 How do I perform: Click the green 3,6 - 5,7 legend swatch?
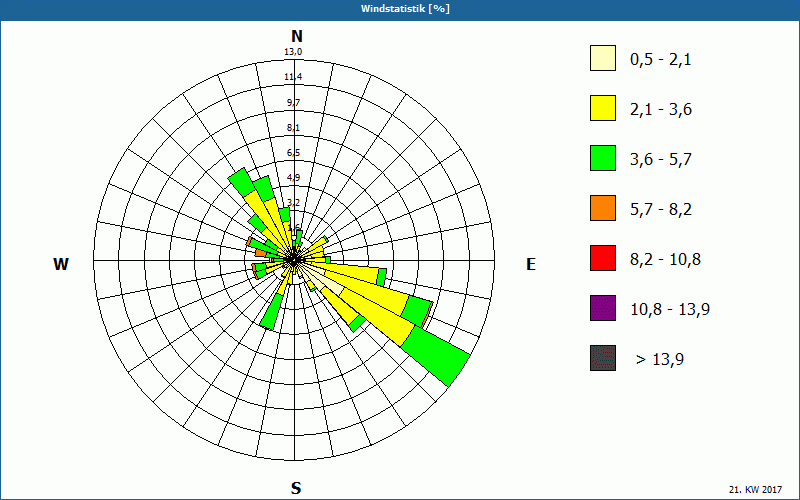(603, 158)
